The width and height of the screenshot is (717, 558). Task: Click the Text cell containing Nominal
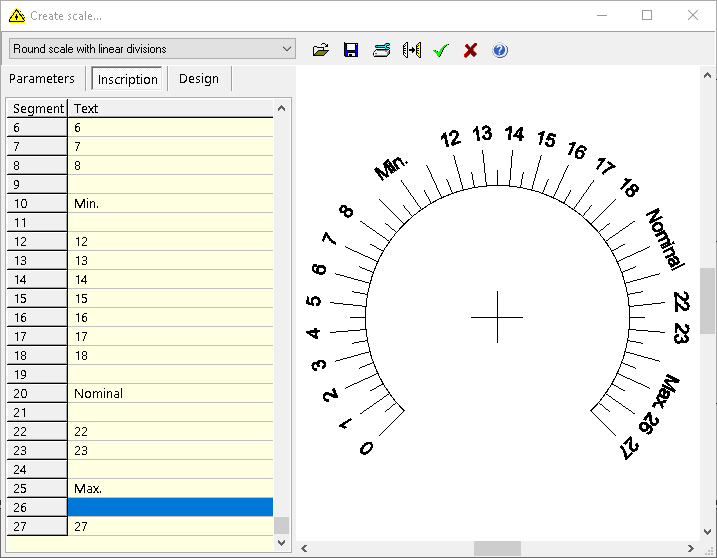(x=170, y=394)
